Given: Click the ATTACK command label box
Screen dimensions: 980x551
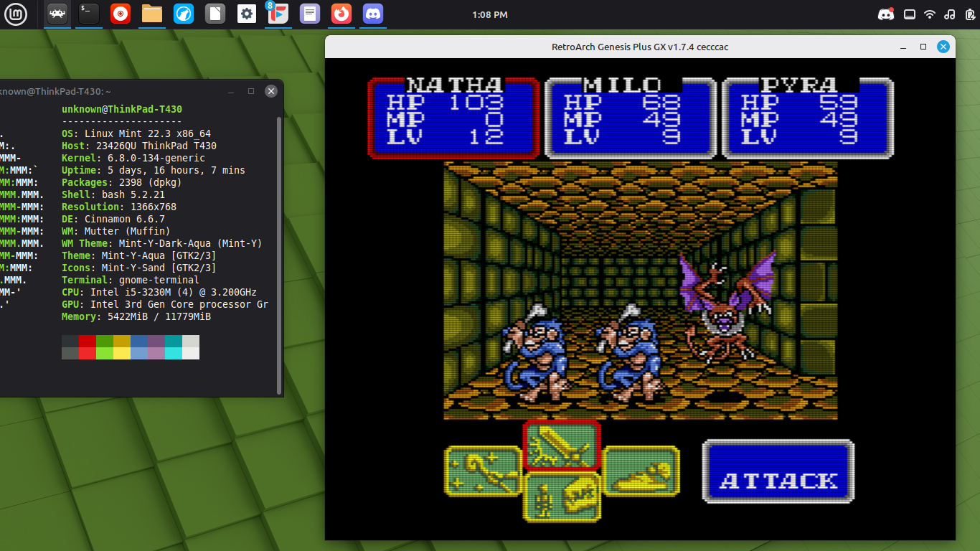Looking at the screenshot, I should [x=778, y=472].
